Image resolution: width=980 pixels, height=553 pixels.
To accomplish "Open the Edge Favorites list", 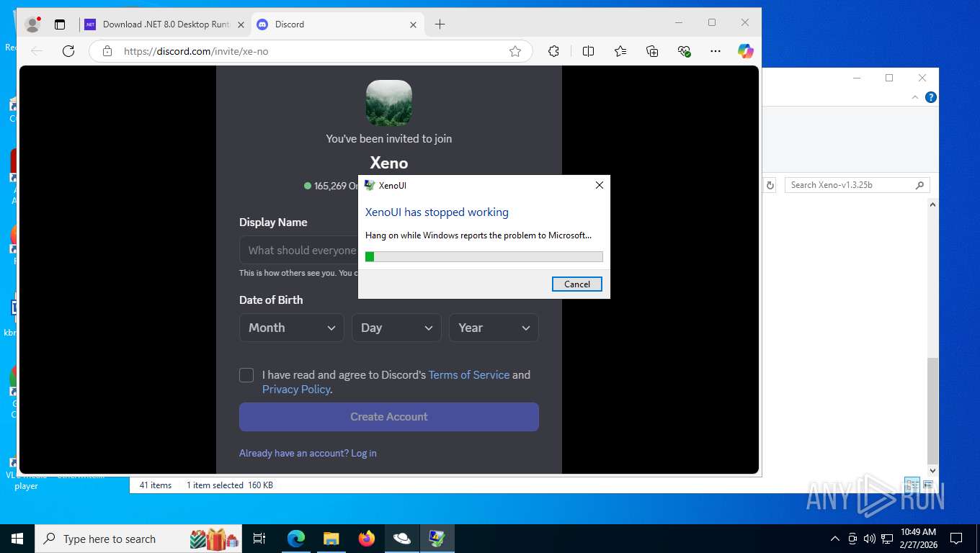I will pyautogui.click(x=620, y=51).
